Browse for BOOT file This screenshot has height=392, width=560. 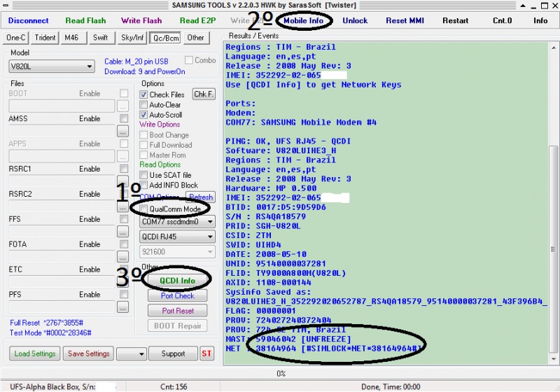pos(122,106)
